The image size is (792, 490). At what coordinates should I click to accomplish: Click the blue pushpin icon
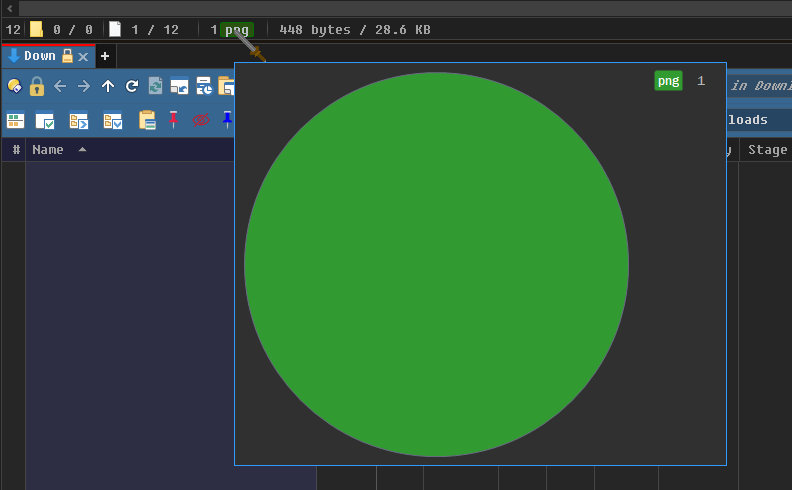pyautogui.click(x=227, y=119)
